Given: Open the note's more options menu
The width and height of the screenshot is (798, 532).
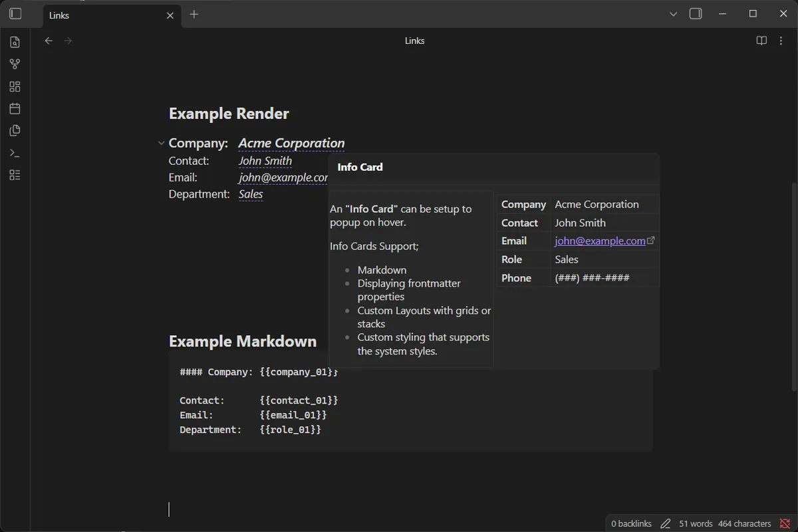Looking at the screenshot, I should coord(781,41).
